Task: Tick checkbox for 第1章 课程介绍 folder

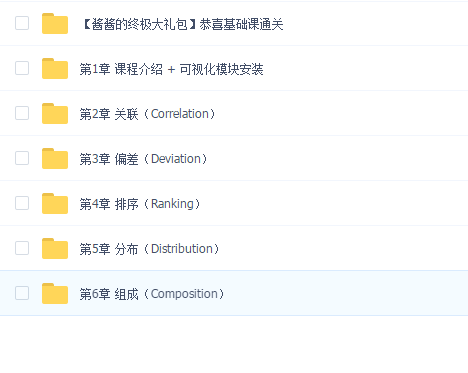Action: (x=22, y=68)
